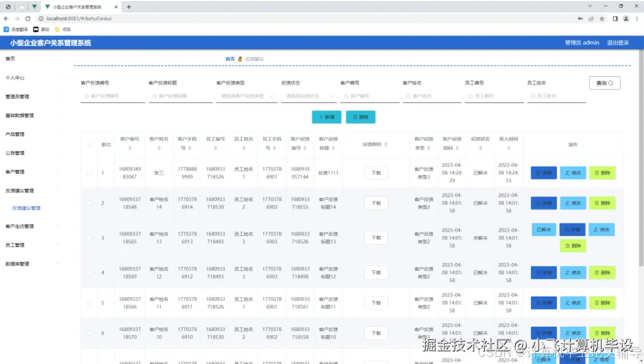Check the checkbox for row 2
The width and height of the screenshot is (644, 364).
coord(89,203)
